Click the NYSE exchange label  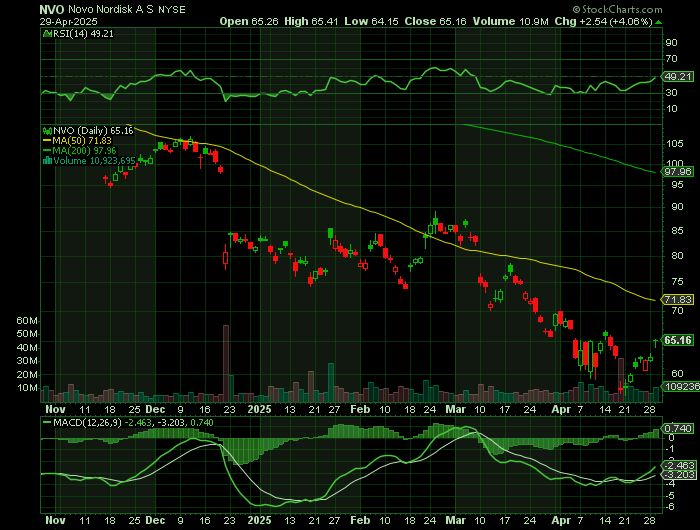pos(172,10)
